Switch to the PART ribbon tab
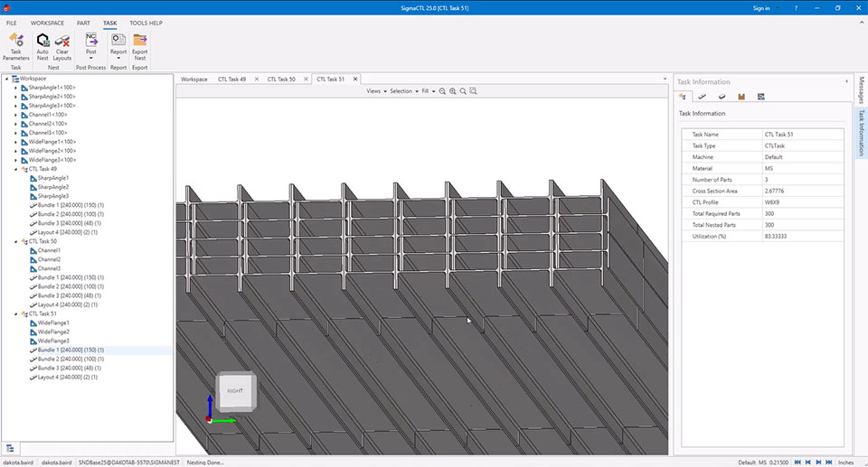The width and height of the screenshot is (868, 467). coord(83,23)
